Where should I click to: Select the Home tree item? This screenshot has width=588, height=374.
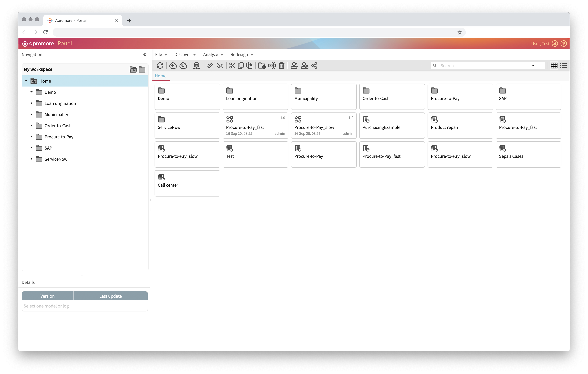(x=85, y=81)
